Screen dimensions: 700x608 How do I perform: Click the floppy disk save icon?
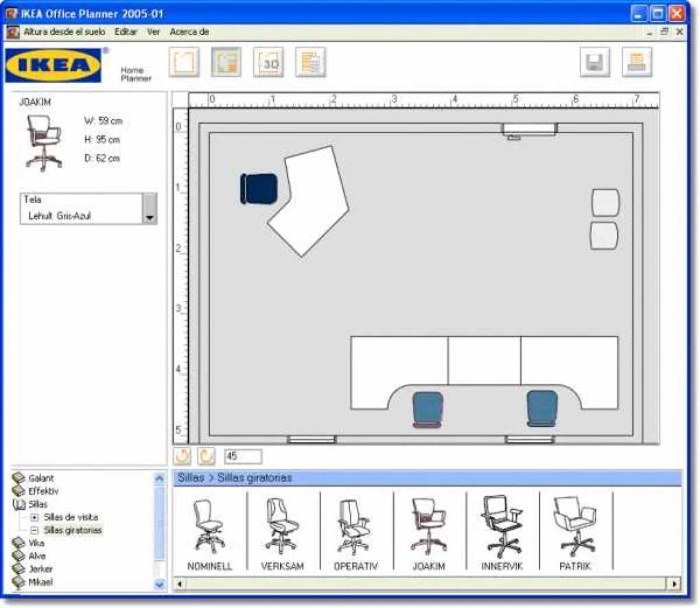[594, 62]
